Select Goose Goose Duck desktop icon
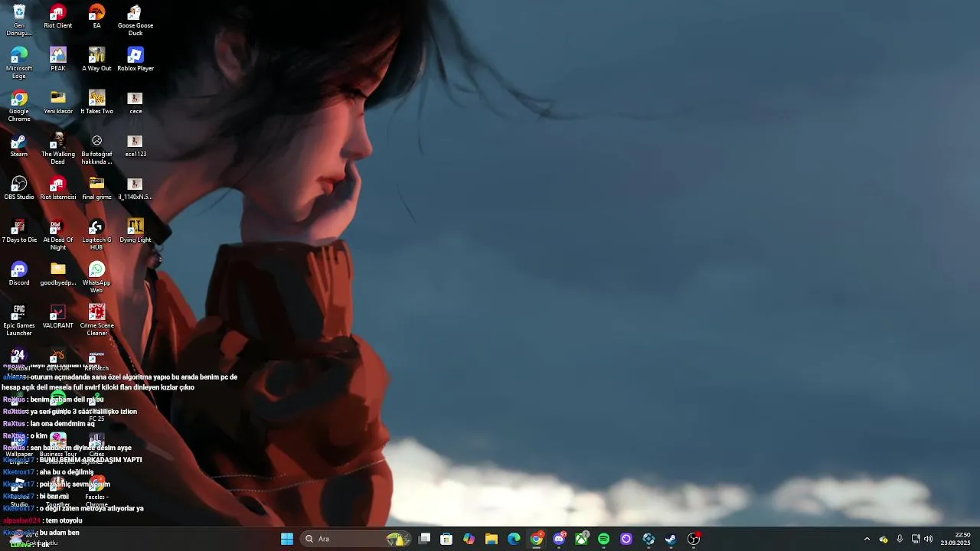This screenshot has width=980, height=551. [x=136, y=21]
